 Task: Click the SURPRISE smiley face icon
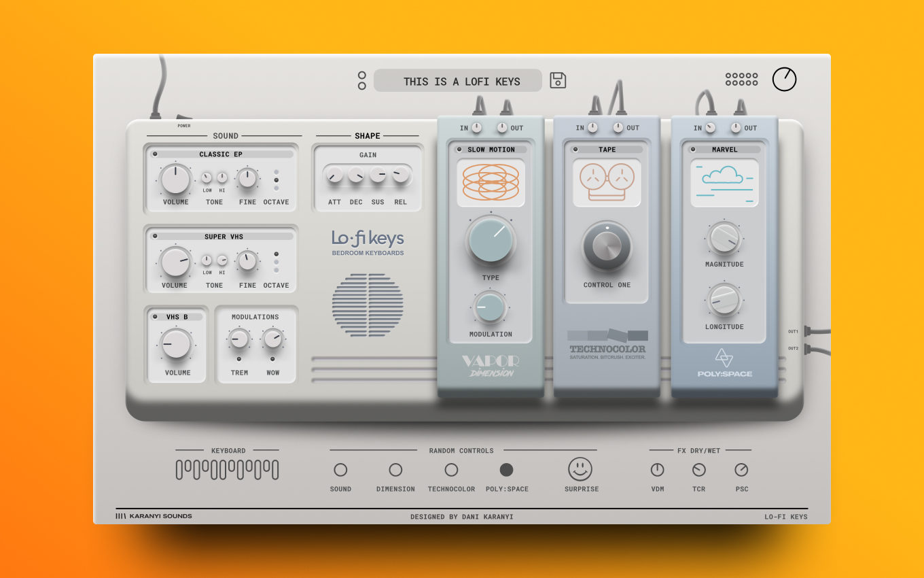pyautogui.click(x=580, y=469)
